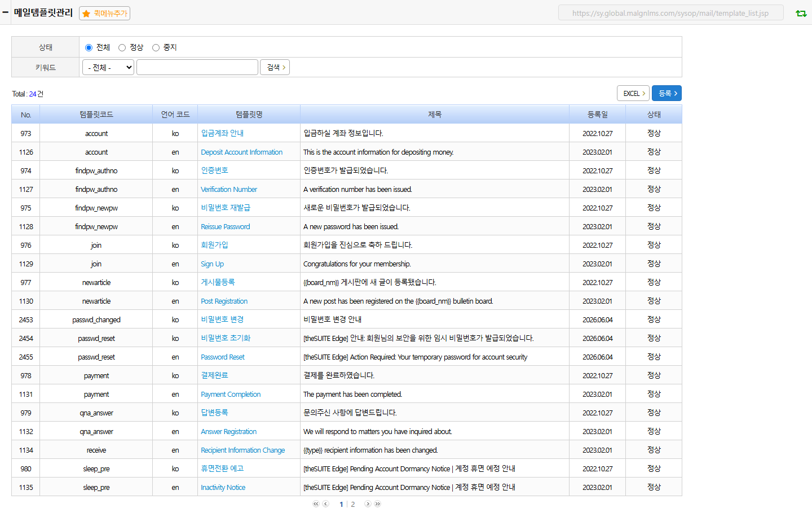The width and height of the screenshot is (812, 508).
Task: Open the Password Reset template
Action: [x=223, y=357]
